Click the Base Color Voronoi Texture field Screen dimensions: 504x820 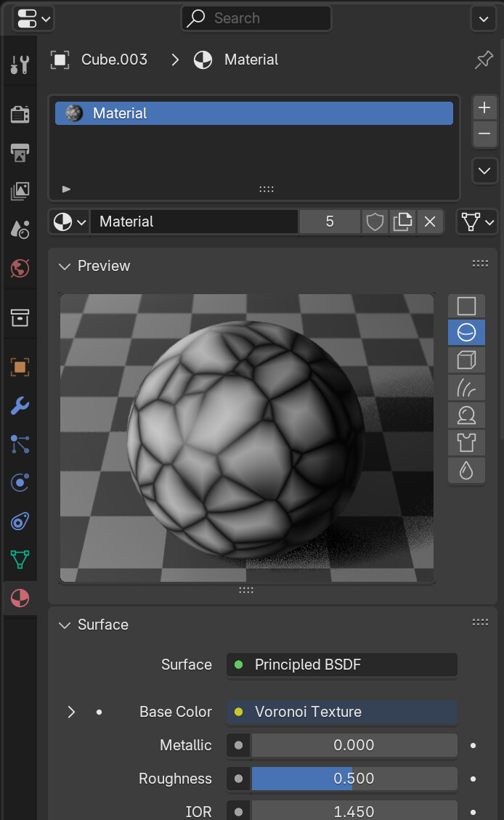coord(342,712)
